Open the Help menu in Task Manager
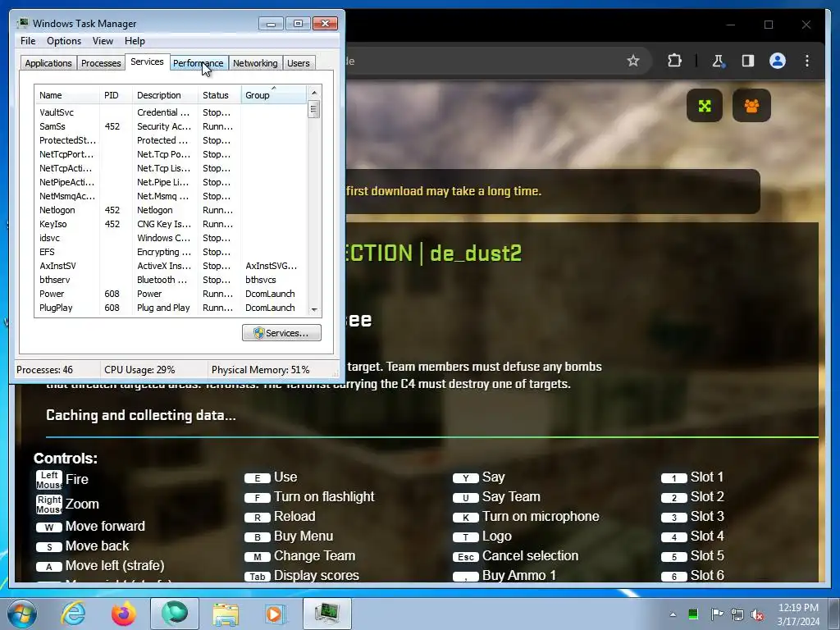840x630 pixels. pyautogui.click(x=135, y=41)
